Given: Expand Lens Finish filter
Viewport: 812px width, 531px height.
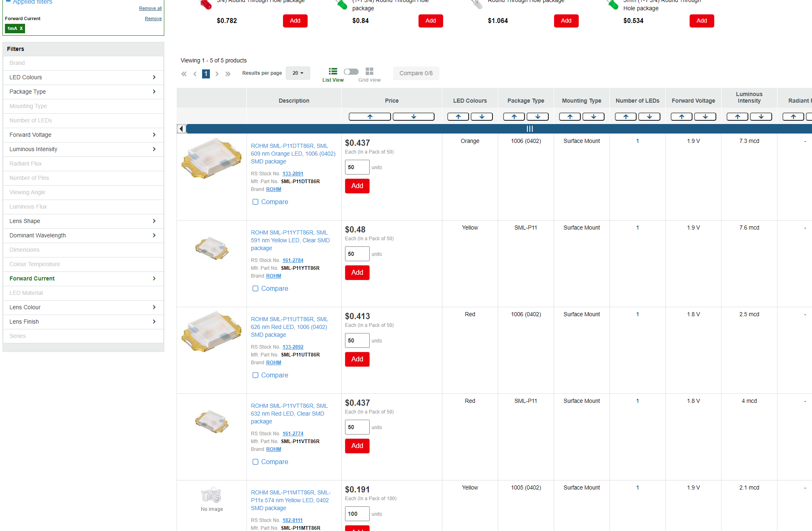Looking at the screenshot, I should (x=83, y=322).
